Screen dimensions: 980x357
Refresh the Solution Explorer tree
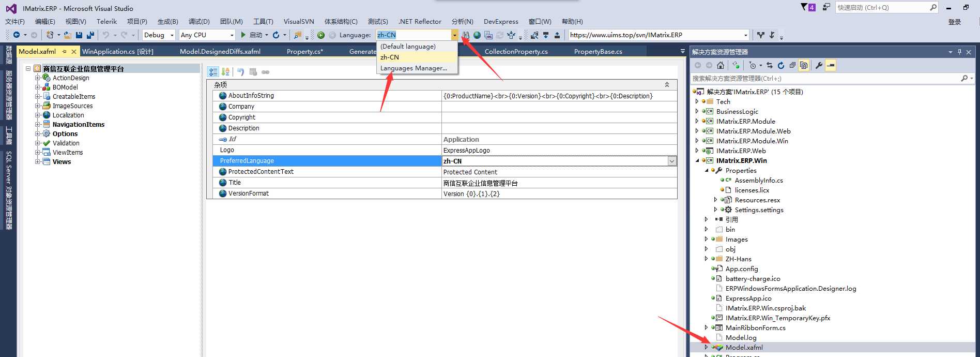781,65
